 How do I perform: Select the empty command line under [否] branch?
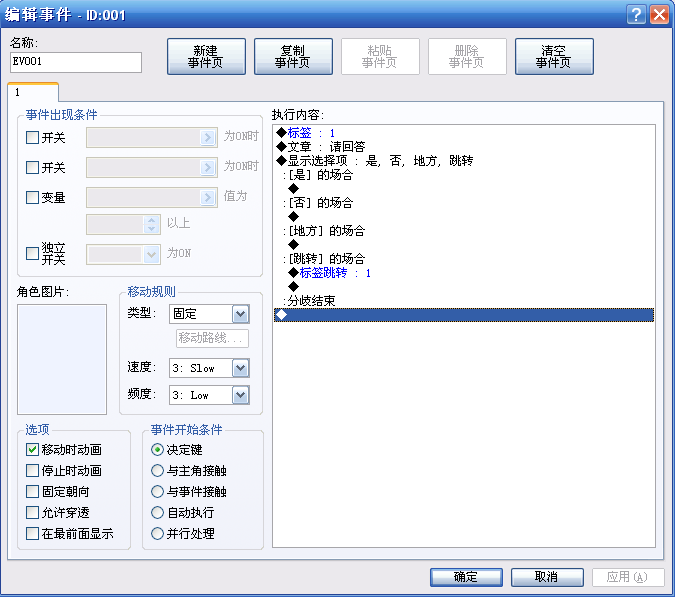coord(464,217)
